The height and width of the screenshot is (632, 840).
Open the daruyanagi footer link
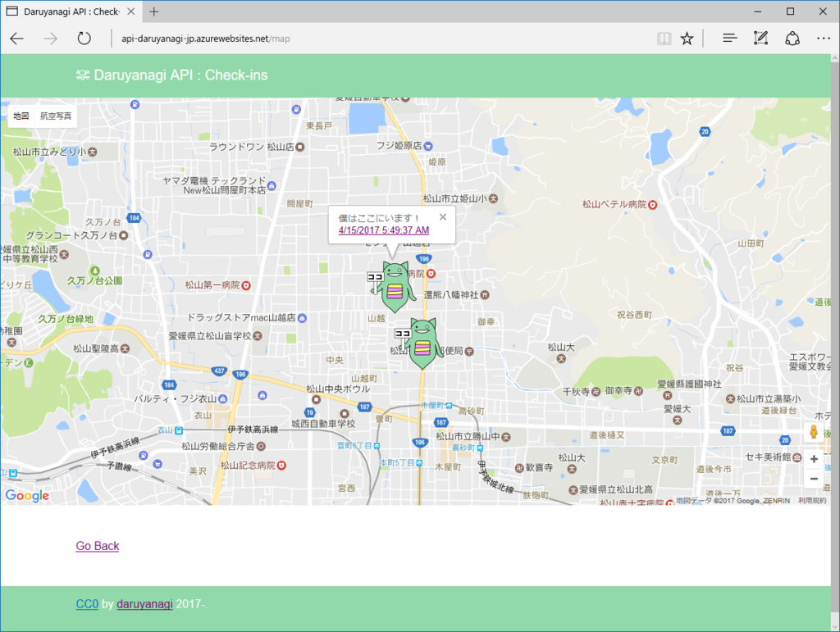point(144,604)
